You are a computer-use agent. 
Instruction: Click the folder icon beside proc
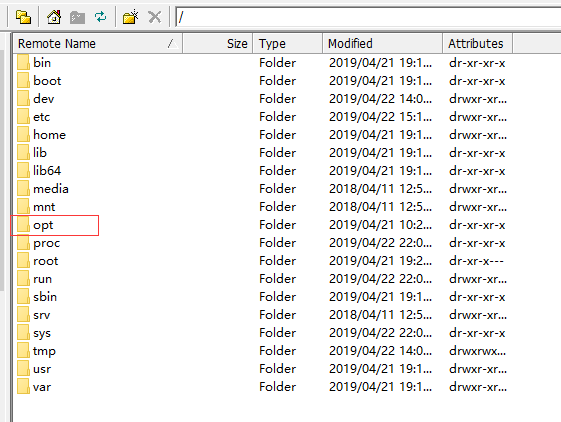coord(23,242)
